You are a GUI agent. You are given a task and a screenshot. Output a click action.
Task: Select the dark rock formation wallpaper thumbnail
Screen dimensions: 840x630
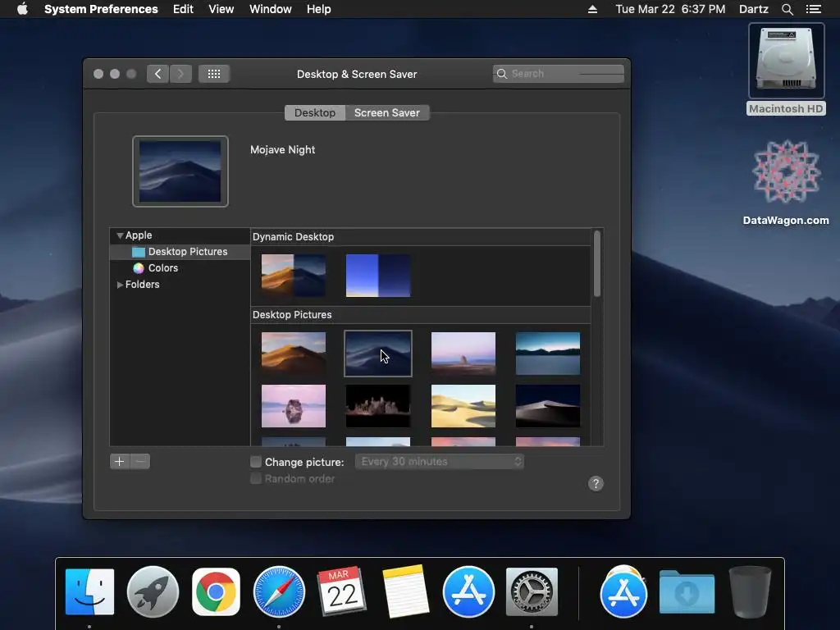378,405
